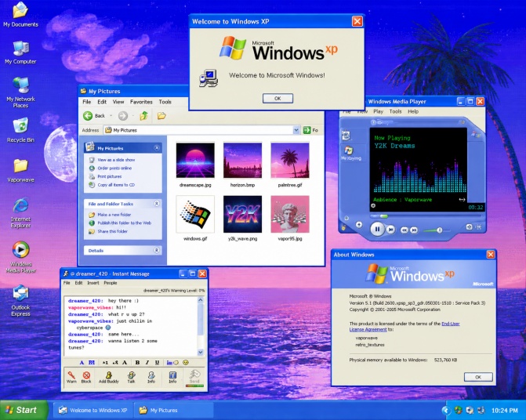526x420 pixels.
Task: Click OK in the About Windows dialog
Action: click(x=478, y=377)
